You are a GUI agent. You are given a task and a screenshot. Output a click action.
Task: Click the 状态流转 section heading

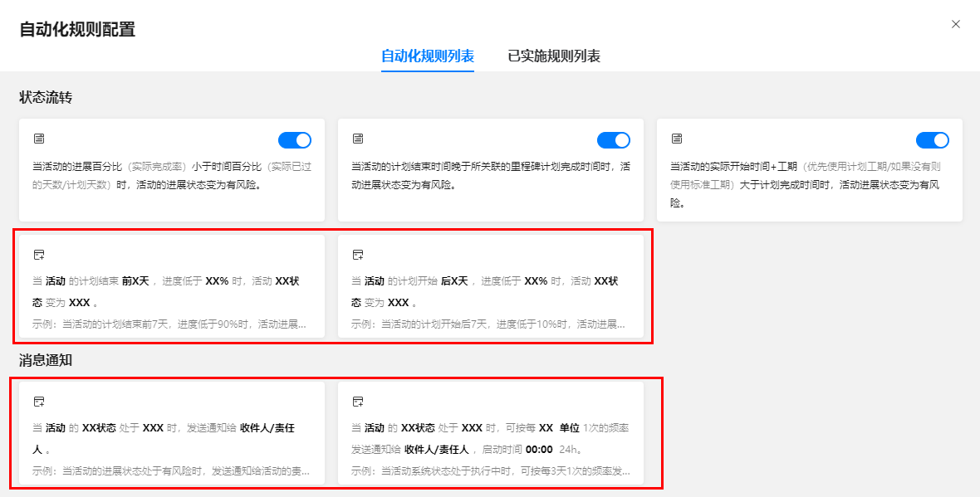(46, 97)
